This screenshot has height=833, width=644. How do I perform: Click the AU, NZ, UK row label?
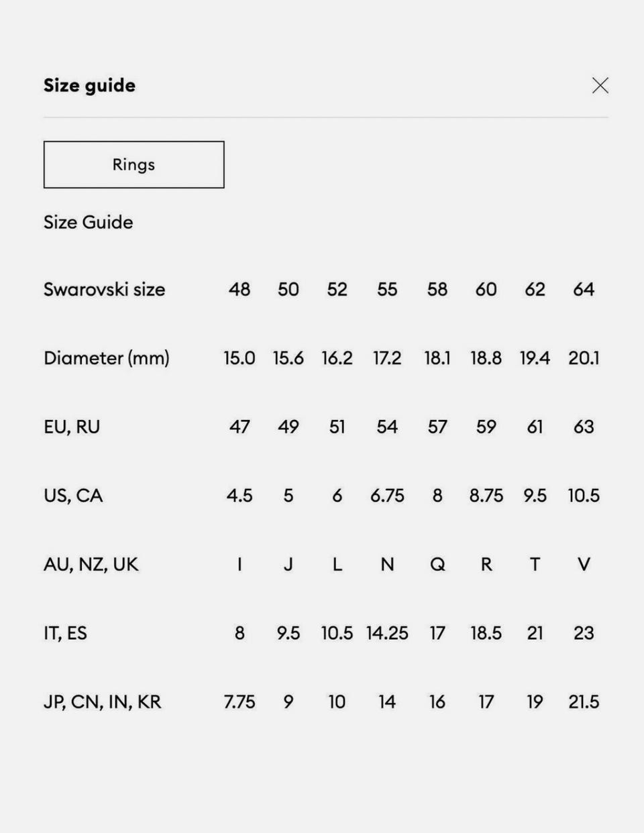pyautogui.click(x=91, y=564)
